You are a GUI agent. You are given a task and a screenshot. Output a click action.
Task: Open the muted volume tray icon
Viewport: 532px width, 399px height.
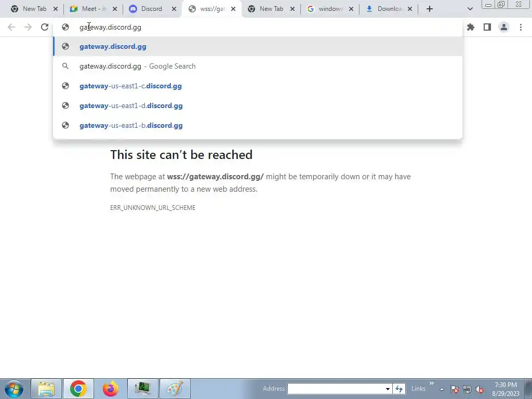480,389
